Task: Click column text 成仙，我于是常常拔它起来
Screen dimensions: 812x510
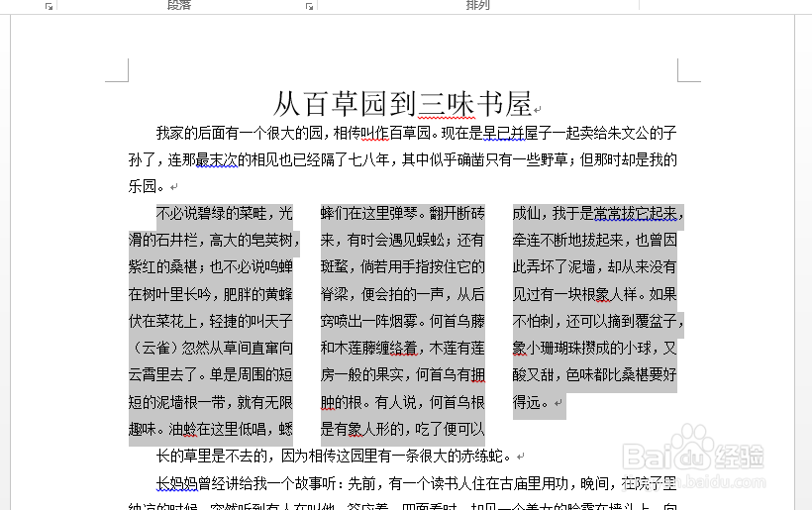Action: (x=598, y=213)
